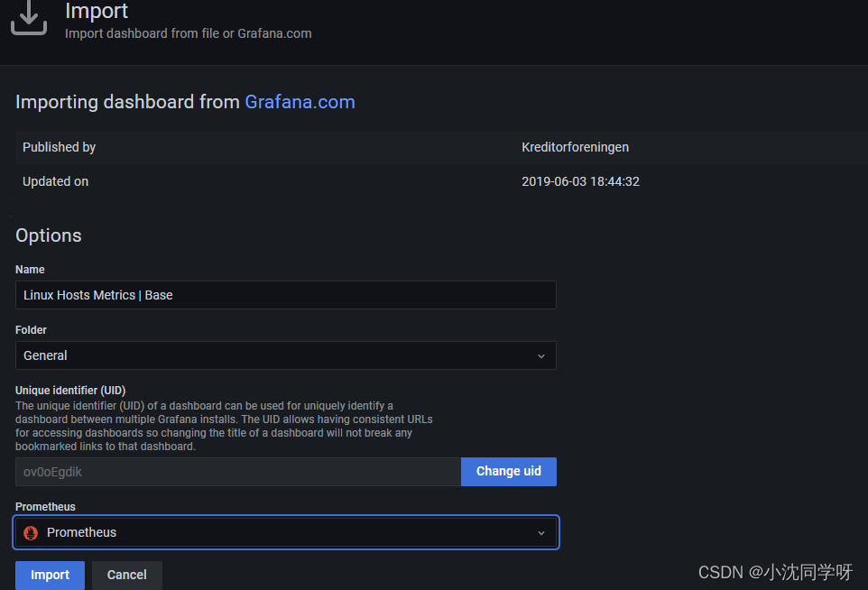
Task: Click the Import page title
Action: pos(97,11)
